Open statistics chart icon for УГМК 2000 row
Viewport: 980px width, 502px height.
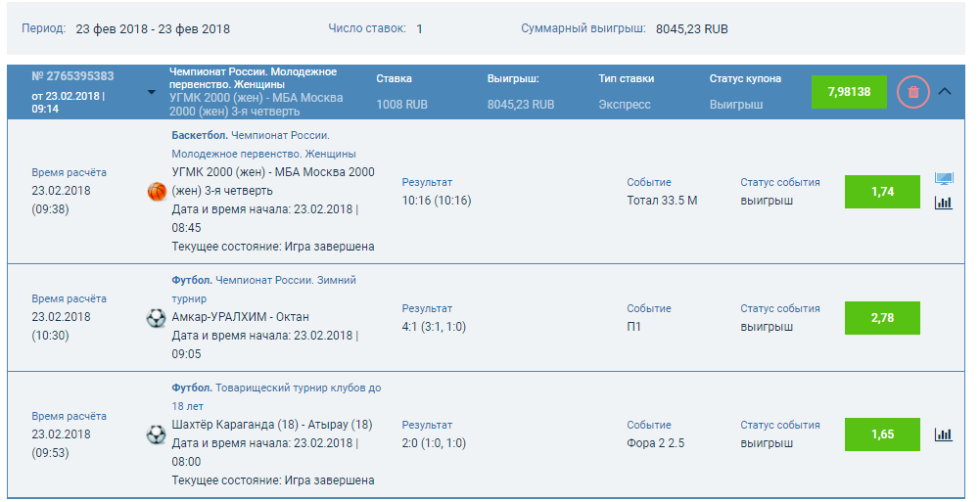click(x=944, y=203)
